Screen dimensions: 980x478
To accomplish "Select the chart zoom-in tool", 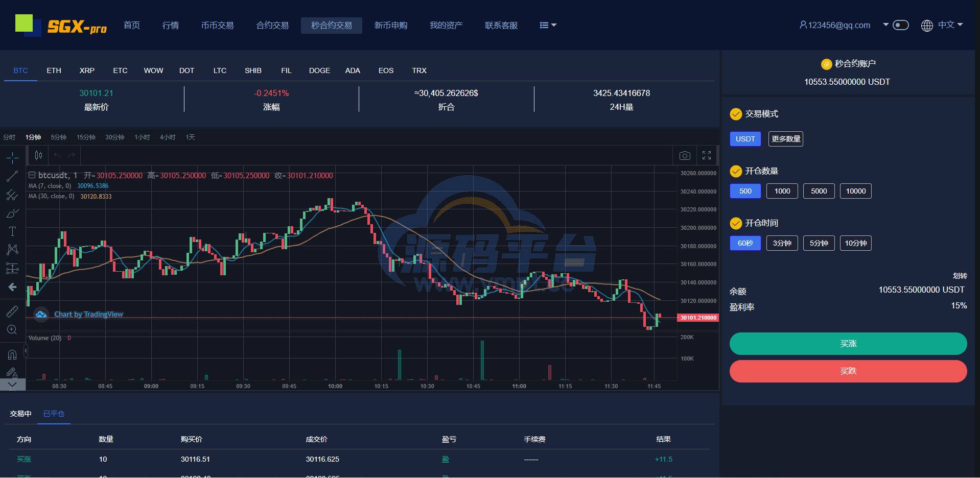I will click(12, 329).
